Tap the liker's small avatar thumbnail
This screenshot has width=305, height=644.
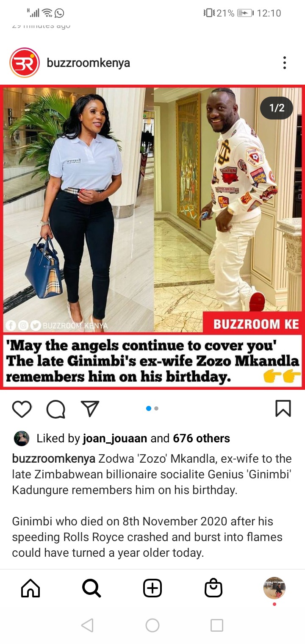[21, 439]
